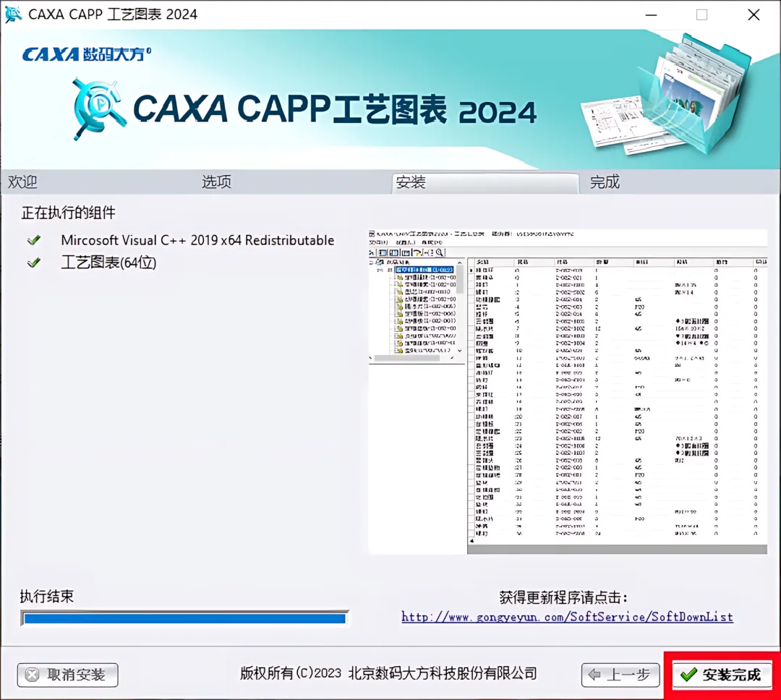Click the software preview screenshot thumbnail
This screenshot has width=781, height=700.
(x=568, y=392)
